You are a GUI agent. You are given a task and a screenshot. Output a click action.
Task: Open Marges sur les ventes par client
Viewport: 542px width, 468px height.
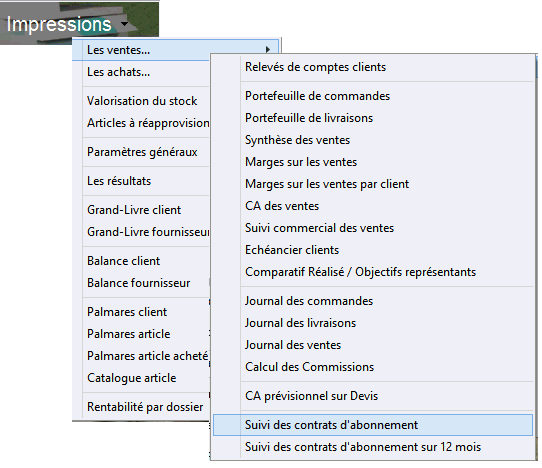(x=327, y=184)
